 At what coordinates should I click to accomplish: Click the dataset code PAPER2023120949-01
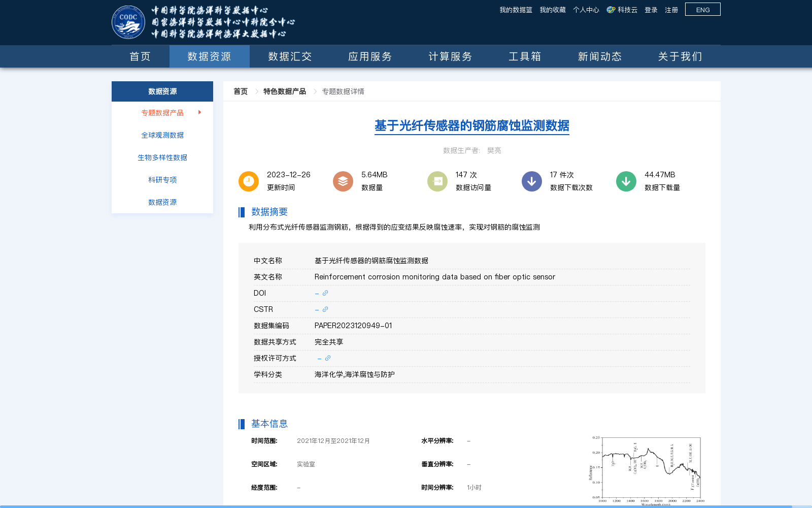tap(353, 326)
